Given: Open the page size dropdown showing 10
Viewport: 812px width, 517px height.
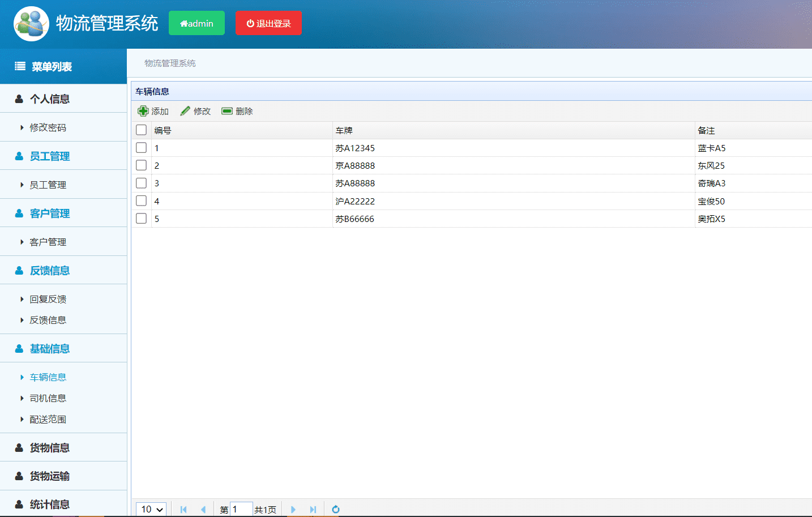Looking at the screenshot, I should pyautogui.click(x=151, y=509).
